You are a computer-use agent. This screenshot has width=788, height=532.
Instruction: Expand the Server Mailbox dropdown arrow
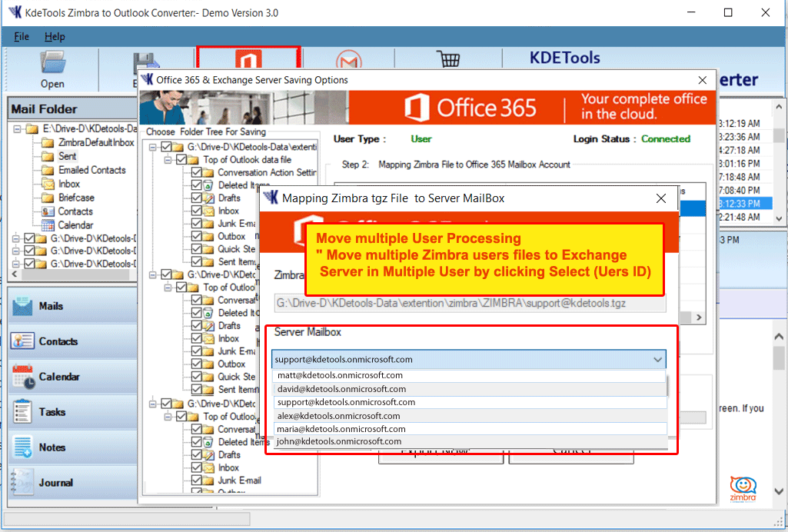click(657, 359)
